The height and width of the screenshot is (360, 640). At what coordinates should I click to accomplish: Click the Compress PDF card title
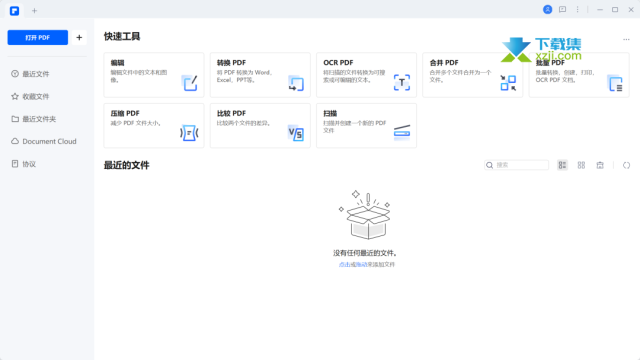(125, 113)
